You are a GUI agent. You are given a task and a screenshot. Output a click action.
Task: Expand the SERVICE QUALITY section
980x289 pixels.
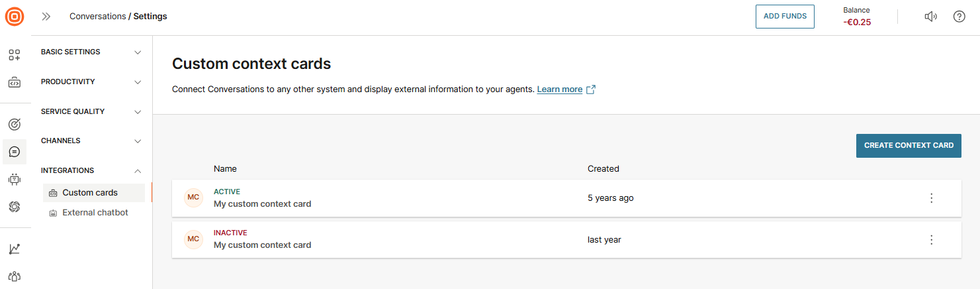[91, 112]
